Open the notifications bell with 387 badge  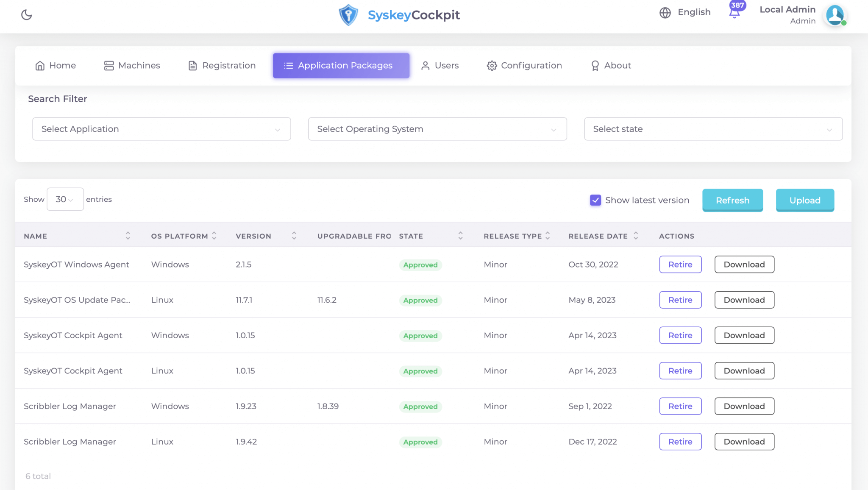pos(734,13)
